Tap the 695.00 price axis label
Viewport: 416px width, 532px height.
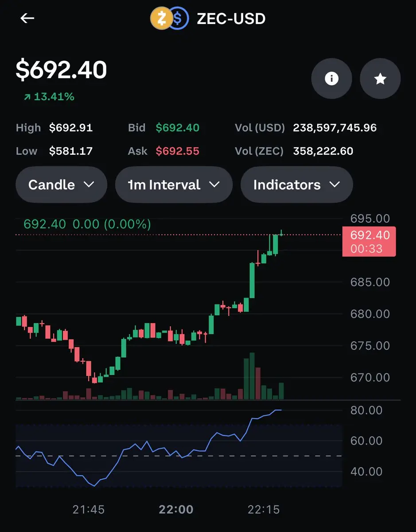click(x=370, y=219)
